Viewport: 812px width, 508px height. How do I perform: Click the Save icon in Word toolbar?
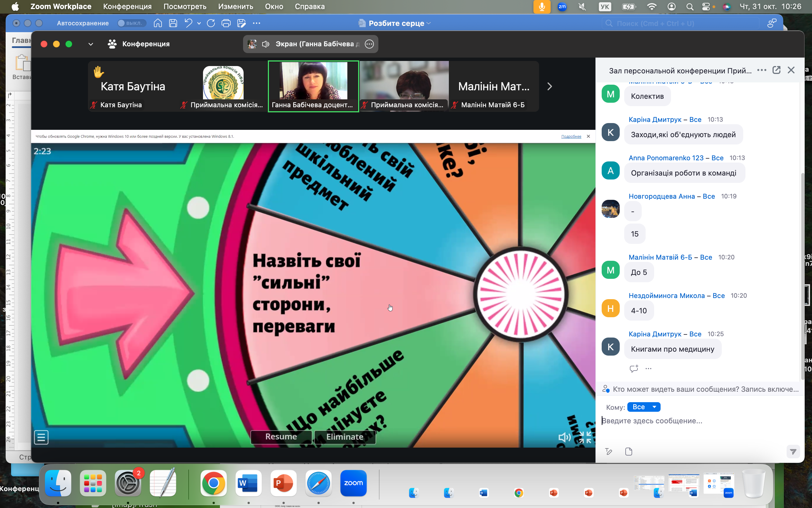click(173, 23)
